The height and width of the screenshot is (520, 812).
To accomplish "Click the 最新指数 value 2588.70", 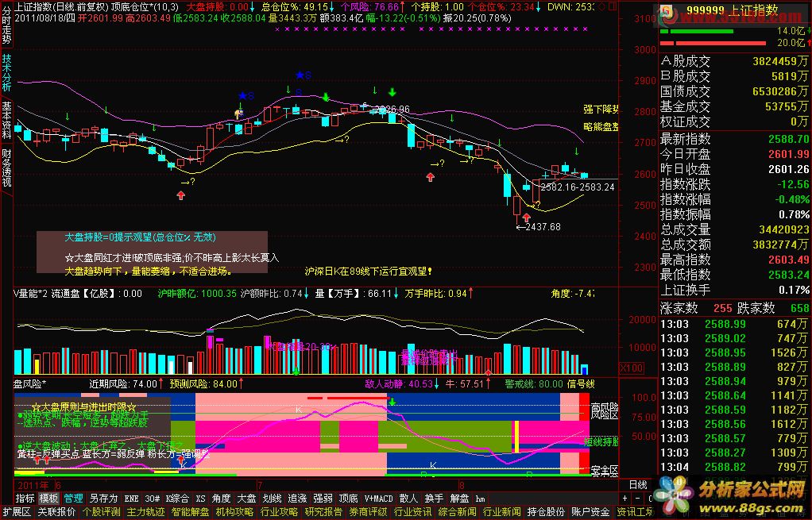I will pos(788,139).
